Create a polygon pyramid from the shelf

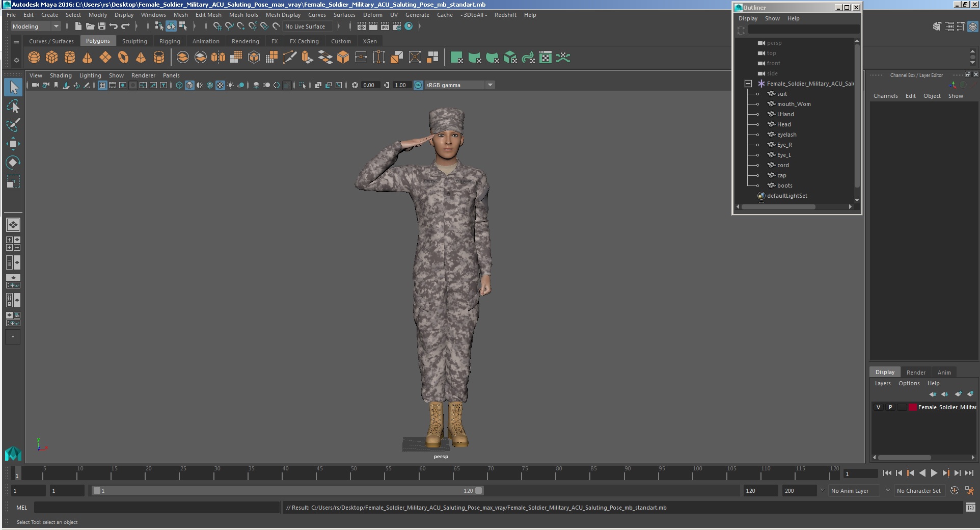click(141, 58)
